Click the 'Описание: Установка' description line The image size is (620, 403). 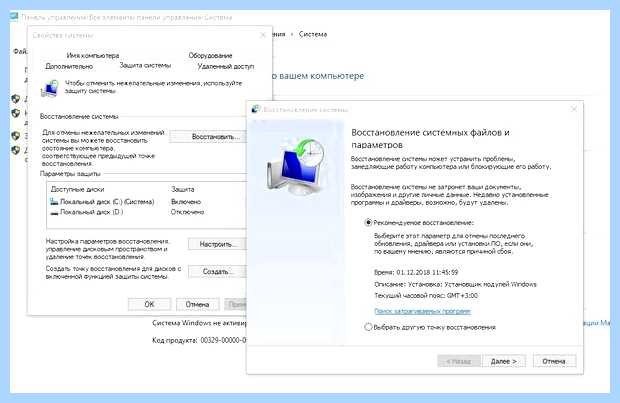(x=455, y=284)
